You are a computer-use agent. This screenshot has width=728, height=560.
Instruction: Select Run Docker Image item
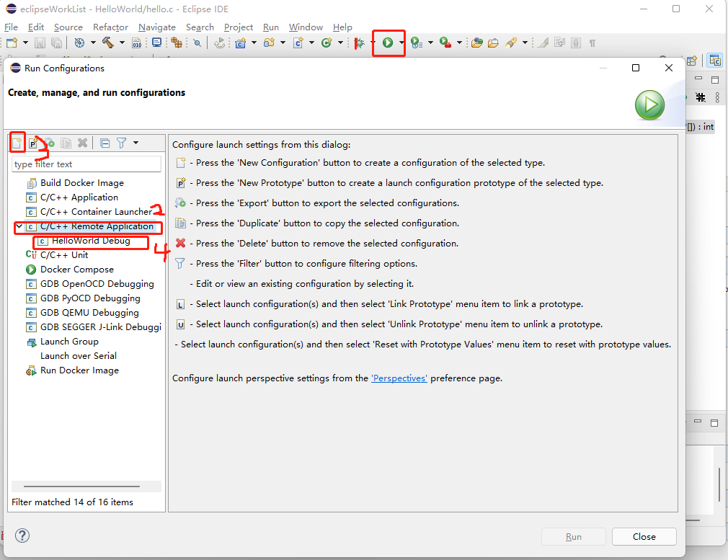click(79, 370)
